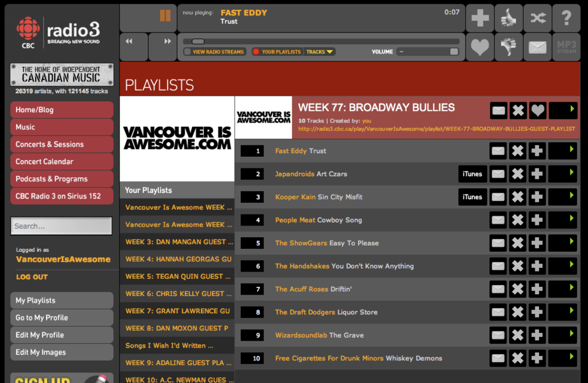Remove Fast Eddy Trust from playlist
588x383 pixels.
[518, 151]
